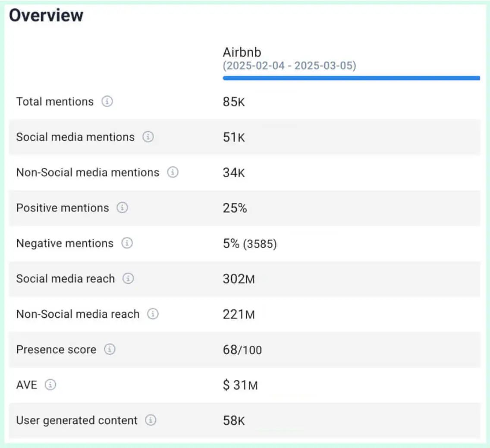Click info icon beside Non-Social media mentions
Viewport: 490px width, 448px height.
(173, 172)
